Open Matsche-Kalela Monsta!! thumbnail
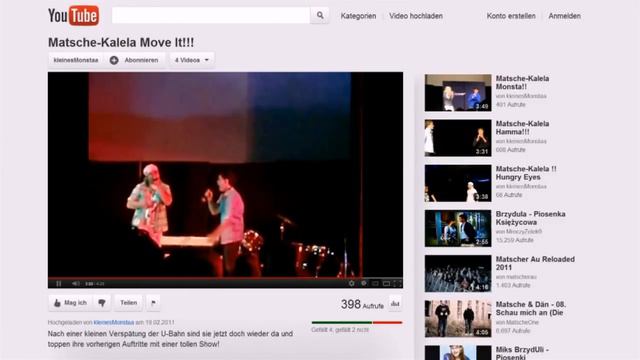The height and width of the screenshot is (360, 640). tap(458, 93)
